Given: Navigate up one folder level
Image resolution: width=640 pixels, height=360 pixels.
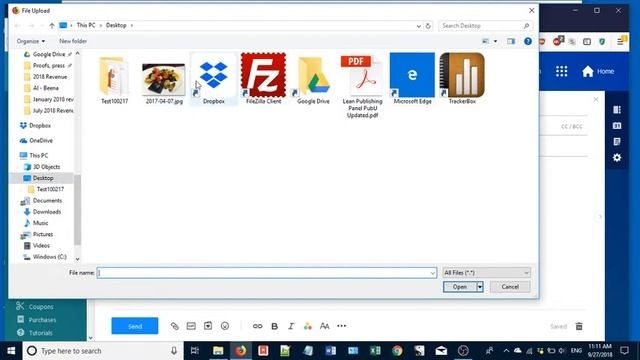Looking at the screenshot, I should 52,26.
